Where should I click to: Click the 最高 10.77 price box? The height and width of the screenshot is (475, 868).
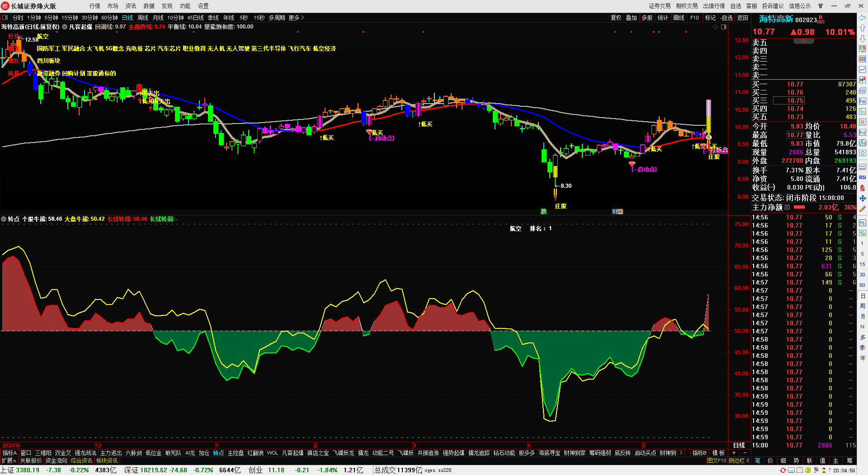[x=795, y=135]
